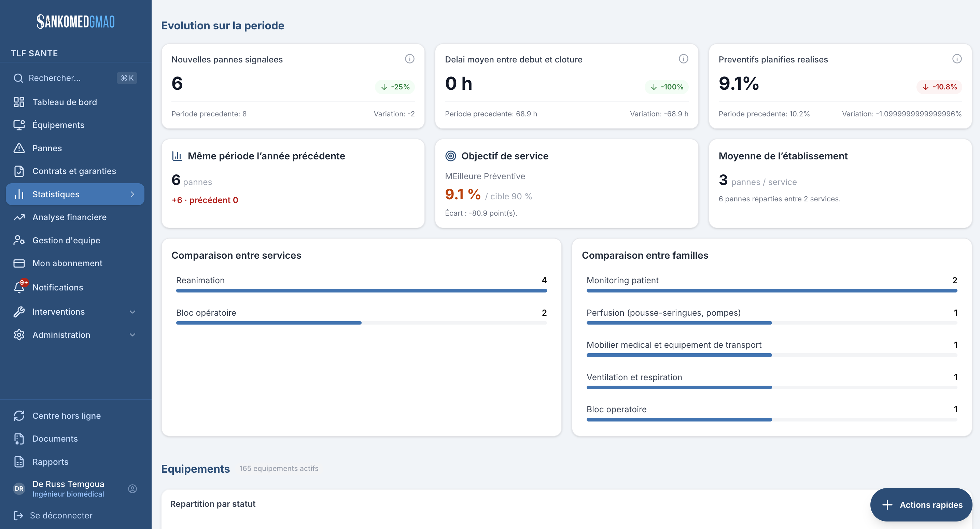Screen dimensions: 980x529
Task: Open Centre hors ligne link
Action: tap(75, 416)
